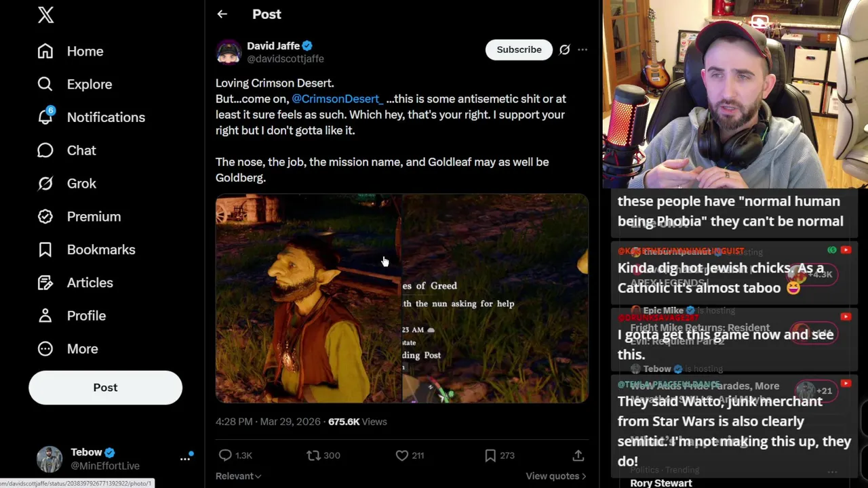Click the Subscribe button
The height and width of the screenshot is (488, 868).
(519, 49)
